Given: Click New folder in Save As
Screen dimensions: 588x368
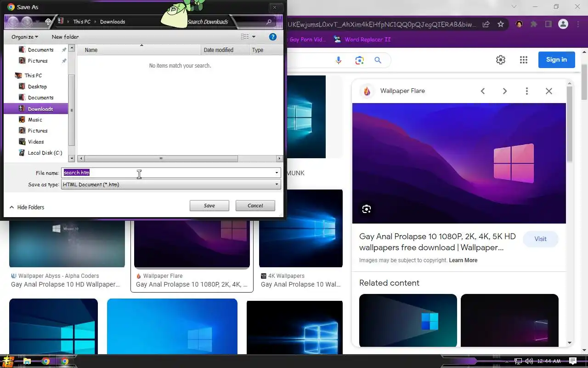Looking at the screenshot, I should click(x=65, y=37).
